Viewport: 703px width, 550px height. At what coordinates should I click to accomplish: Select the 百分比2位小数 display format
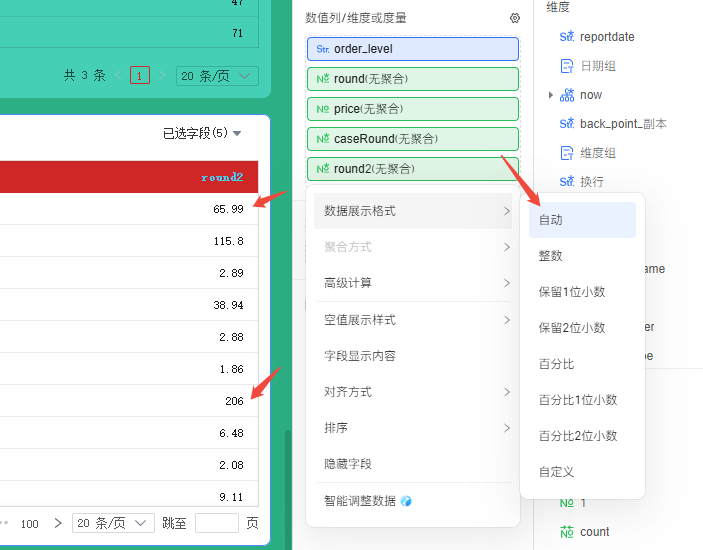[x=582, y=436]
